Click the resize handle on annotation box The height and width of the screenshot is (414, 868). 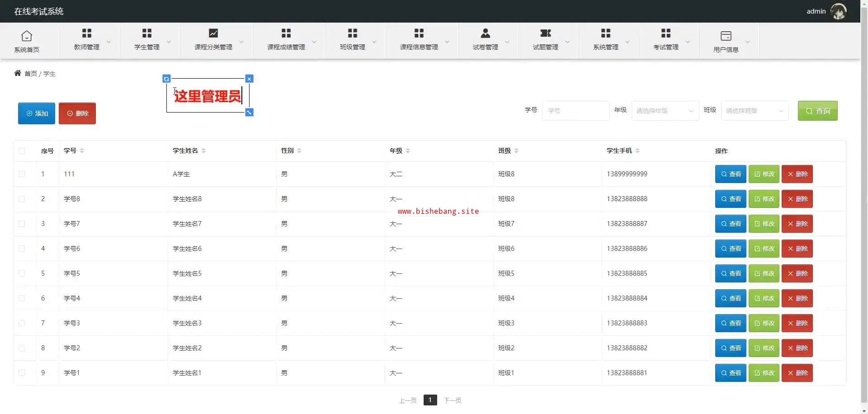[x=249, y=112]
